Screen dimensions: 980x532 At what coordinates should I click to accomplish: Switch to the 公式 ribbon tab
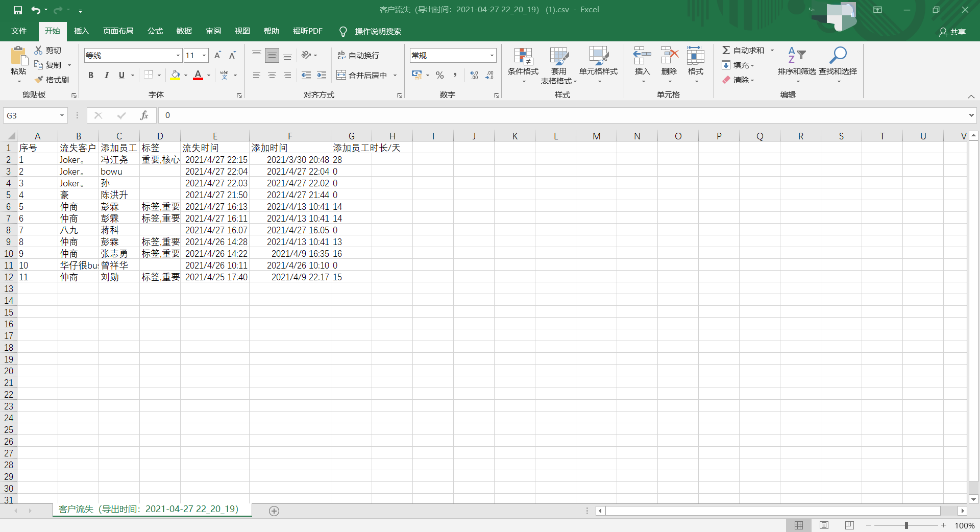pos(155,31)
